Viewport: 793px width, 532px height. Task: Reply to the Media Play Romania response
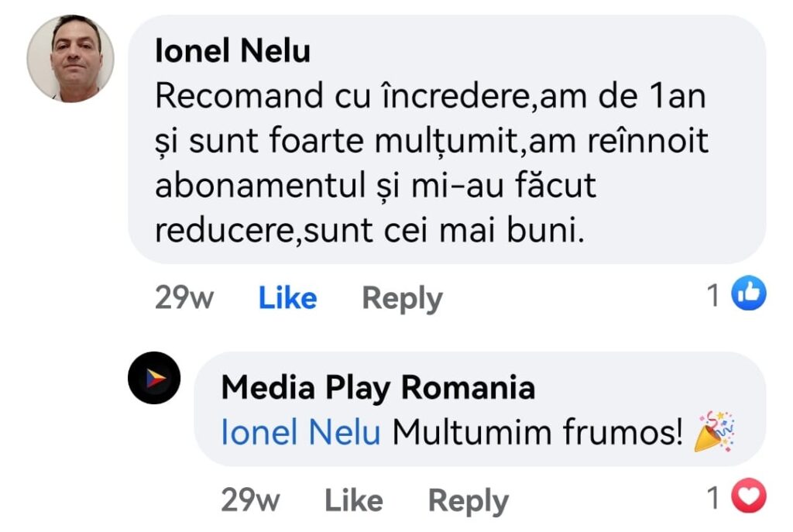pyautogui.click(x=468, y=501)
